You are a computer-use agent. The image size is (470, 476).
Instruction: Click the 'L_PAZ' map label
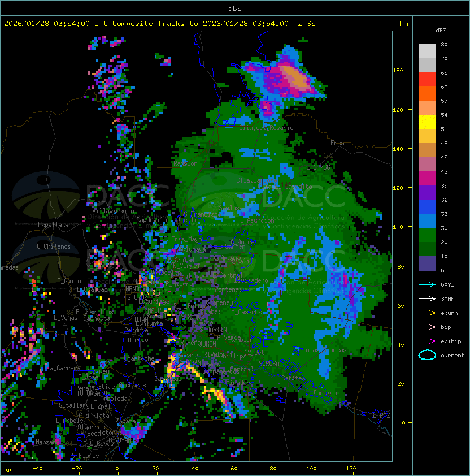click(x=381, y=416)
